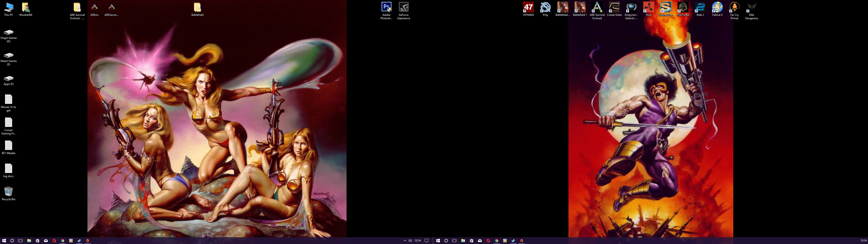The image size is (868, 244).
Task: Launch Fallout 4
Action: coord(717,9)
